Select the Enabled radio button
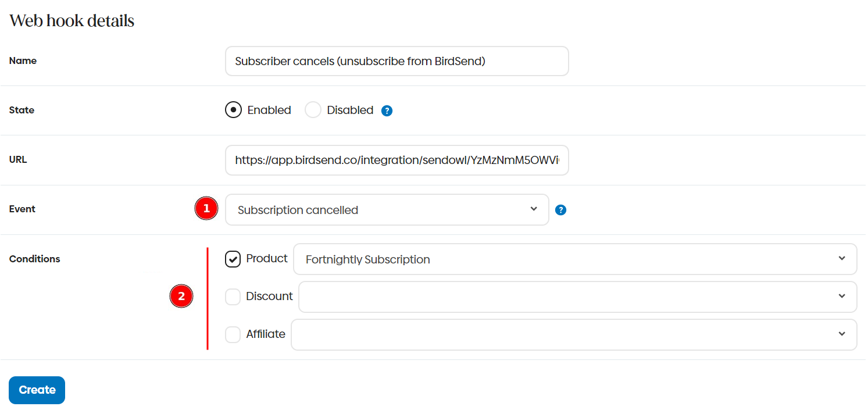This screenshot has width=868, height=417. [x=233, y=110]
